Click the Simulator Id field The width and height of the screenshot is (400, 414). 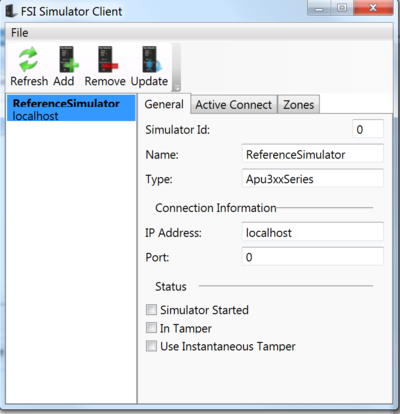tap(368, 129)
